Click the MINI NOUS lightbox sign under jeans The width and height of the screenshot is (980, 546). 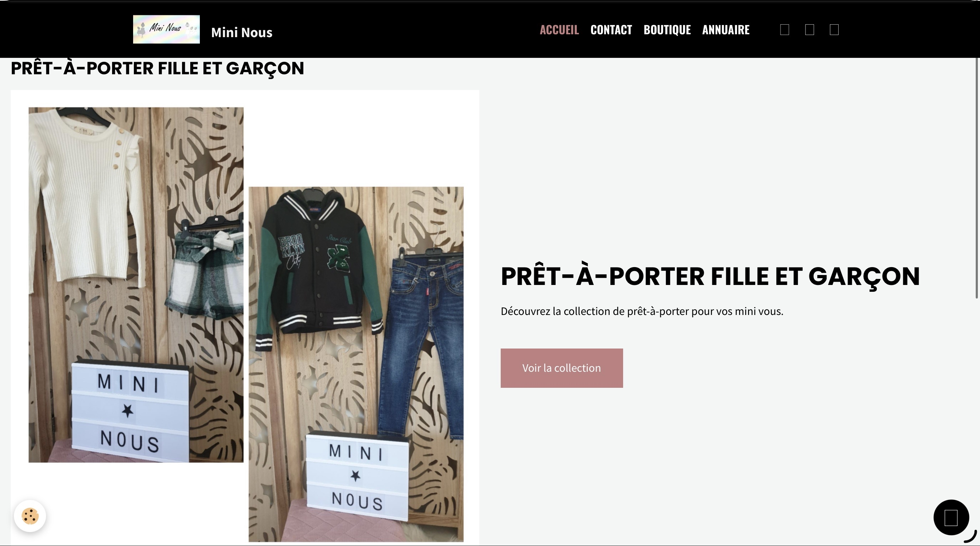[357, 476]
